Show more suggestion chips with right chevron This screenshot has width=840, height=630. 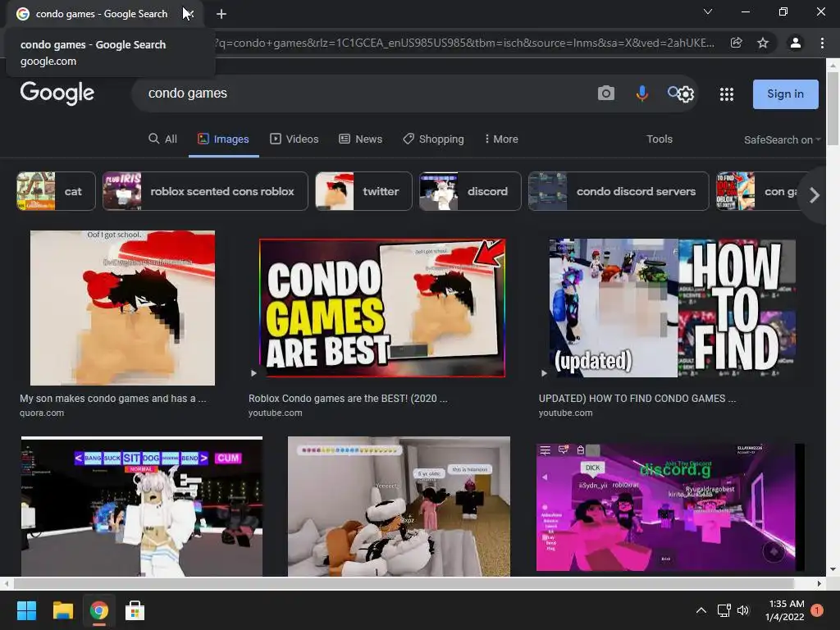pyautogui.click(x=815, y=195)
